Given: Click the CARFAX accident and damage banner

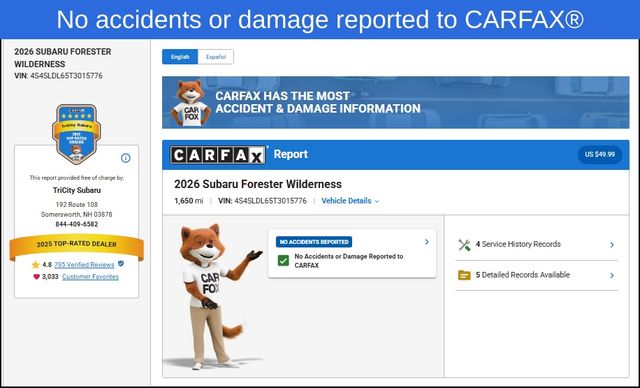Looking at the screenshot, I should [396, 102].
